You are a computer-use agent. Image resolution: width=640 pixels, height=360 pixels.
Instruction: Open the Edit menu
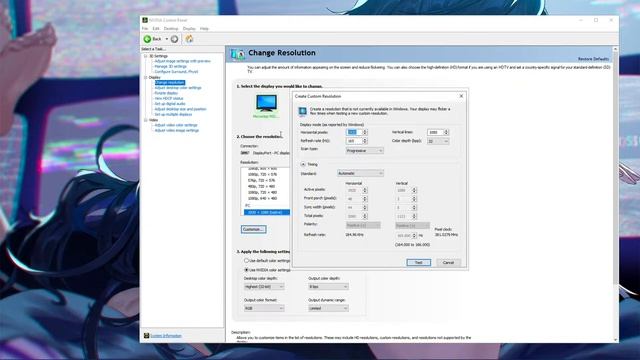tap(156, 29)
